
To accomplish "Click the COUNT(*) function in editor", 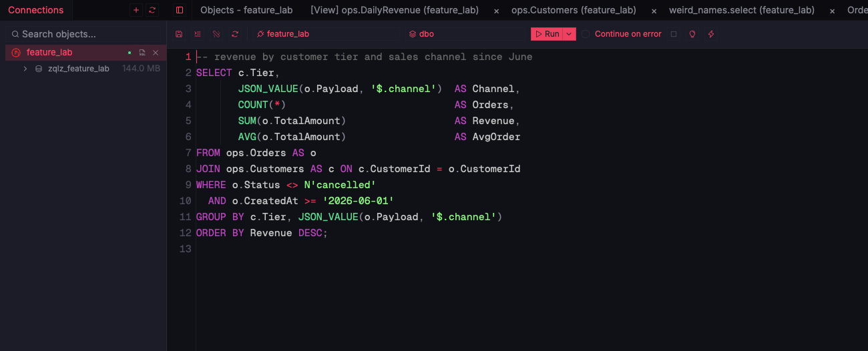I will 262,105.
